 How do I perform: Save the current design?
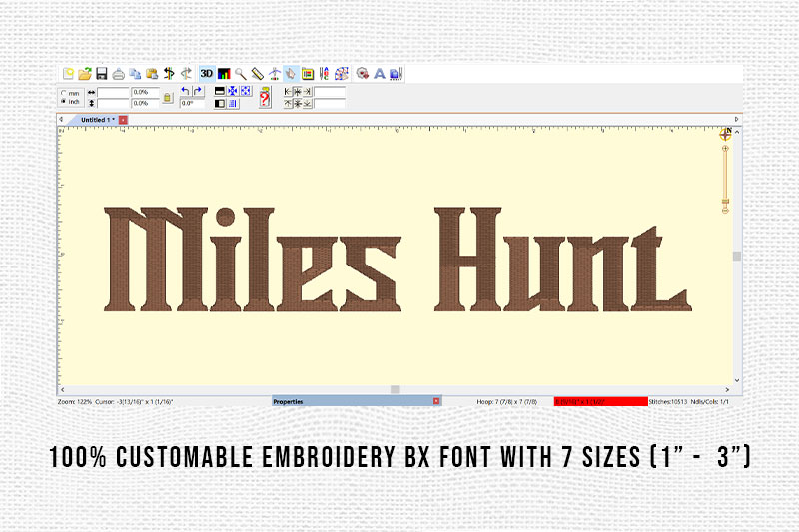102,74
